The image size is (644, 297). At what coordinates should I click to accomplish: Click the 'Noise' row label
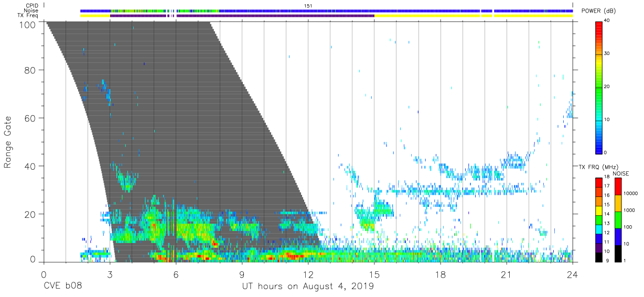coord(31,10)
